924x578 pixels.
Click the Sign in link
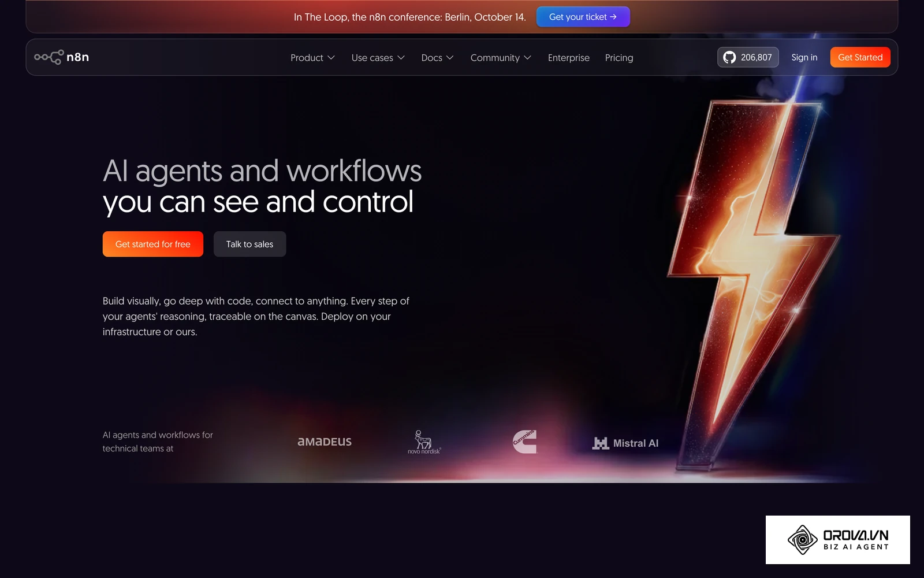804,57
